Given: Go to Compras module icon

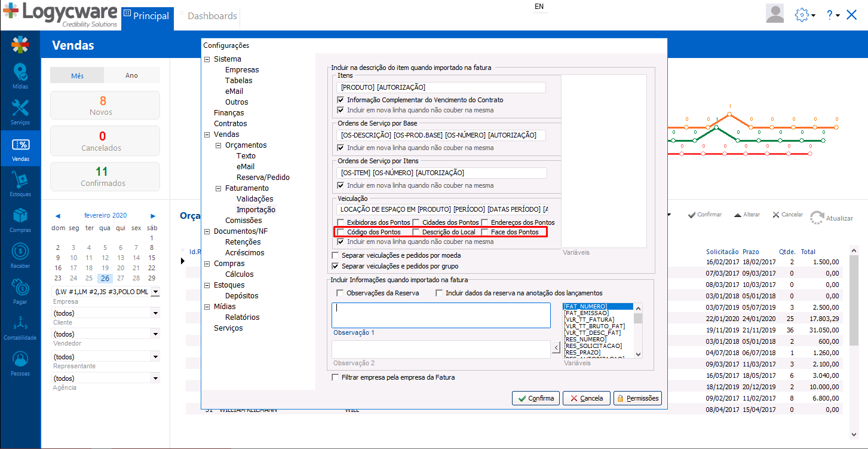Looking at the screenshot, I should tap(20, 219).
